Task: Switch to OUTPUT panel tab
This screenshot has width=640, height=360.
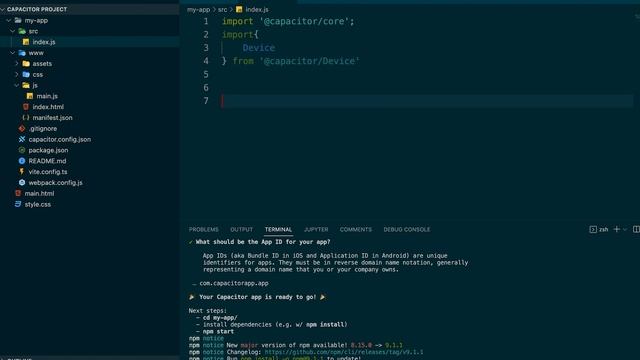Action: (242, 229)
